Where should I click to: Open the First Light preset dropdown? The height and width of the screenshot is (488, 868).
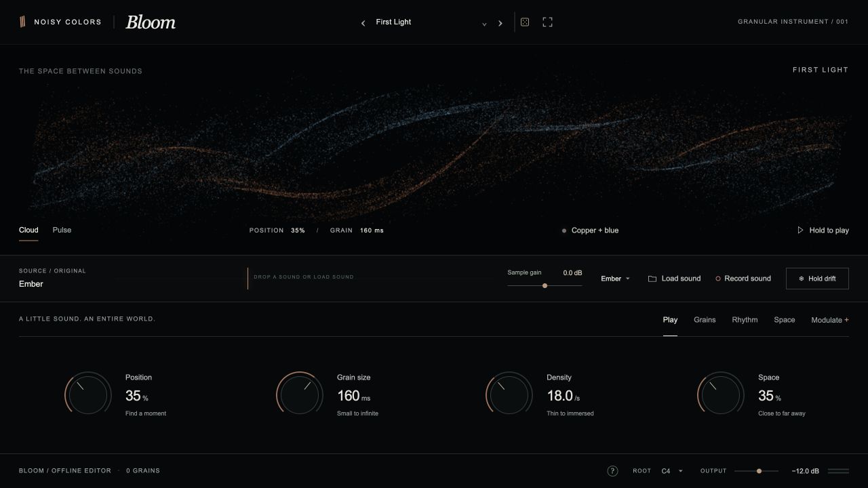(431, 22)
